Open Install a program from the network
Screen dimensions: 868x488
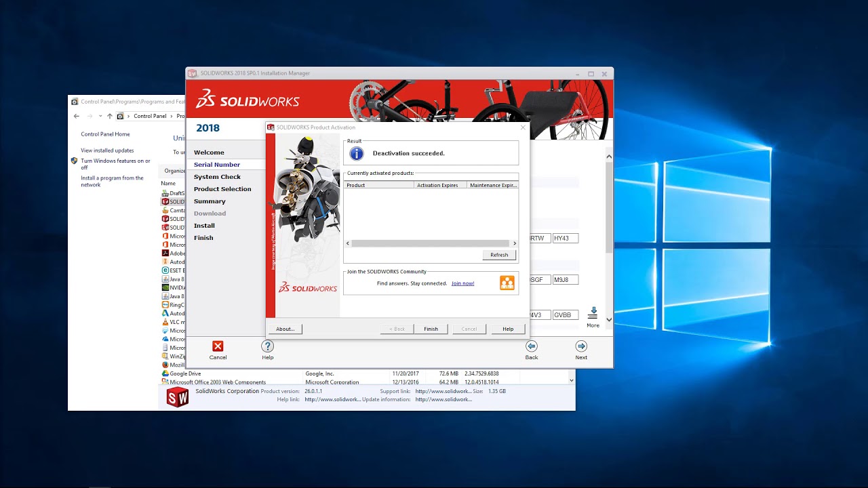tap(112, 181)
